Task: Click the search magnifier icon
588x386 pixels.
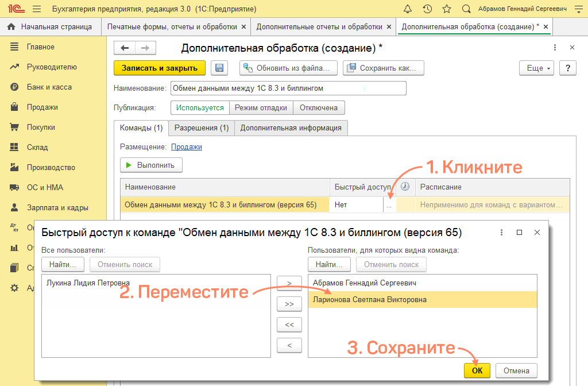Action: pos(466,9)
